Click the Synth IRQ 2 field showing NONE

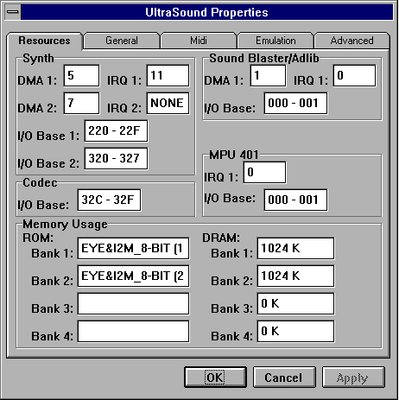(x=168, y=103)
